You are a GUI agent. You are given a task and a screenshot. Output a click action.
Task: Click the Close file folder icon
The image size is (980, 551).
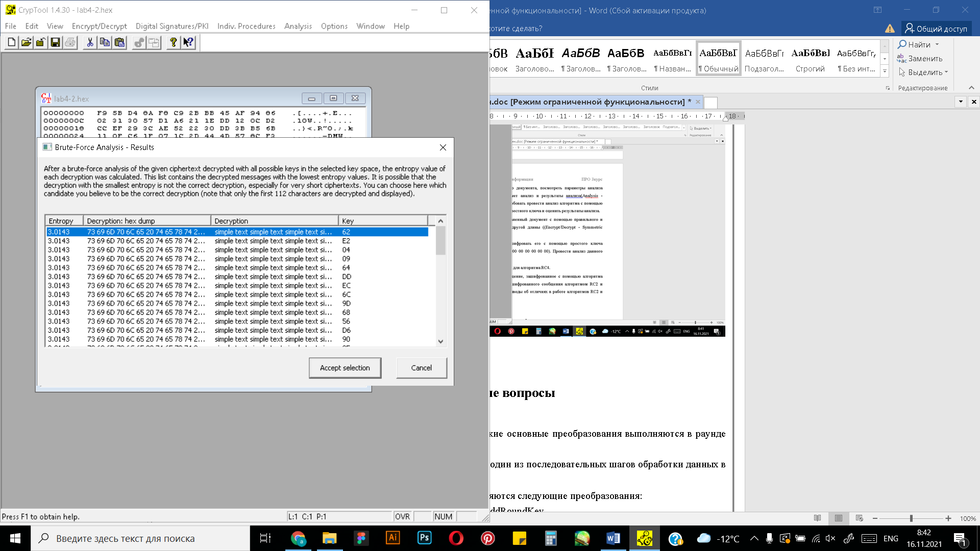point(41,42)
